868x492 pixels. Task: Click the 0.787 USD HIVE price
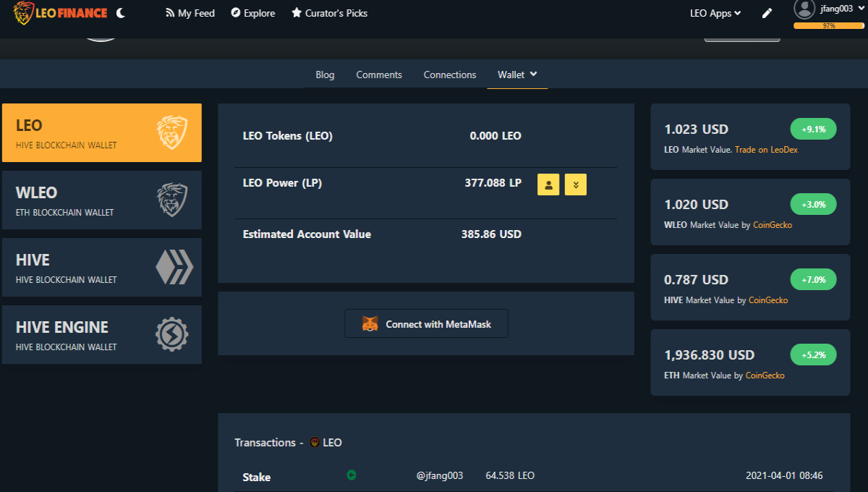point(697,280)
